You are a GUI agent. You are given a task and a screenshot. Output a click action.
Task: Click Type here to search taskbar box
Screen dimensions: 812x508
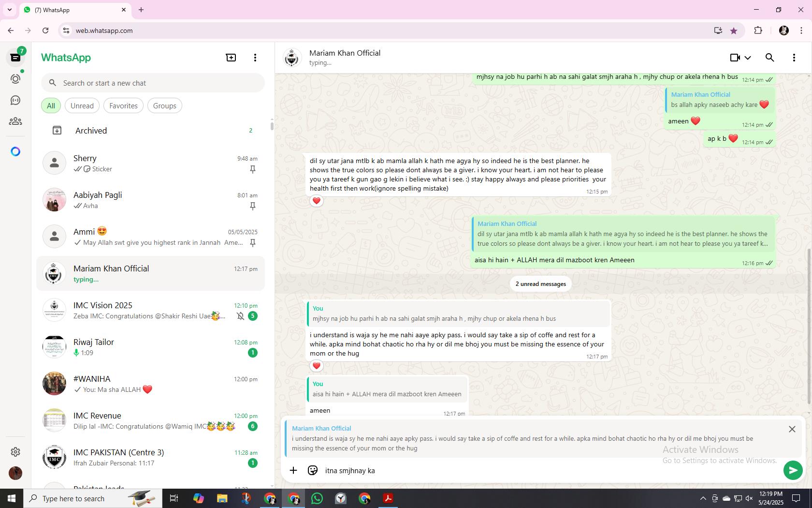(93, 498)
